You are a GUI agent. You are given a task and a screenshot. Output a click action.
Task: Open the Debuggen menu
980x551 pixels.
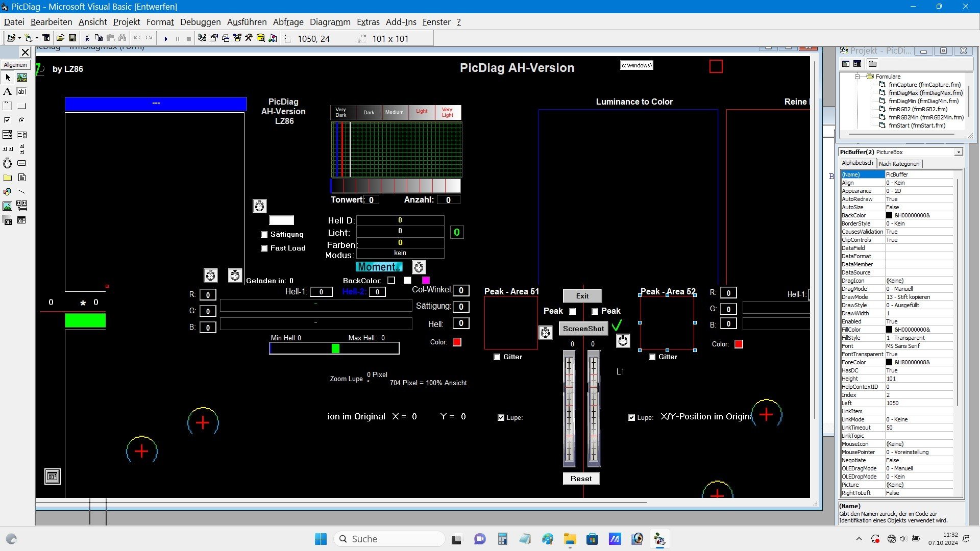[200, 22]
